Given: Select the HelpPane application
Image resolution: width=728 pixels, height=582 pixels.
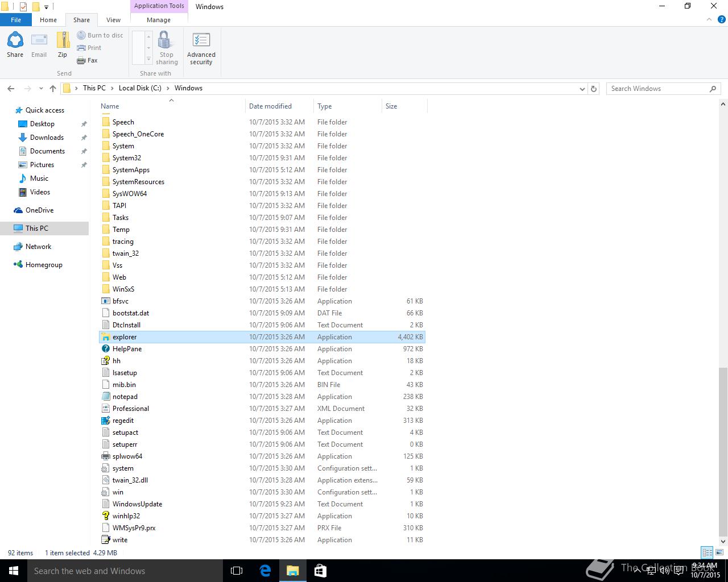Looking at the screenshot, I should coord(262,349).
